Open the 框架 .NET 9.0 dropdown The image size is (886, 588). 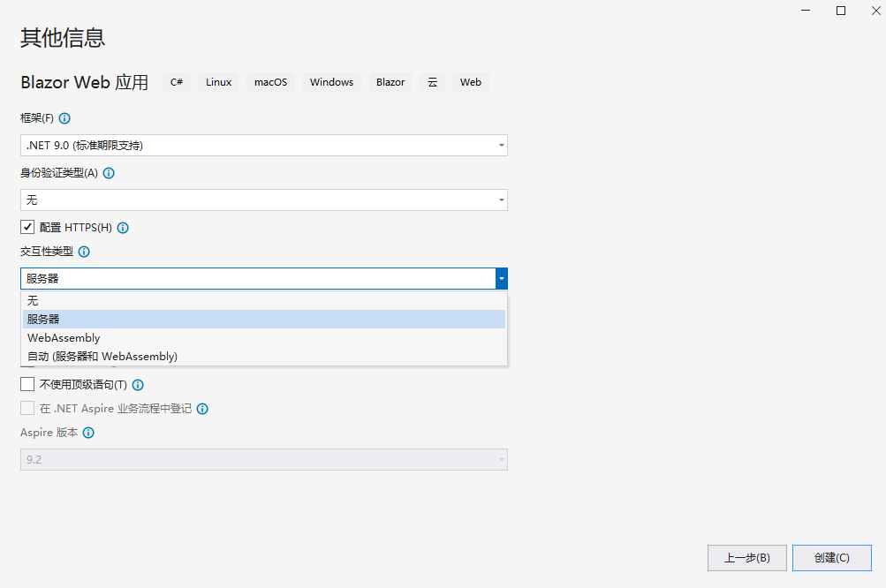point(264,145)
